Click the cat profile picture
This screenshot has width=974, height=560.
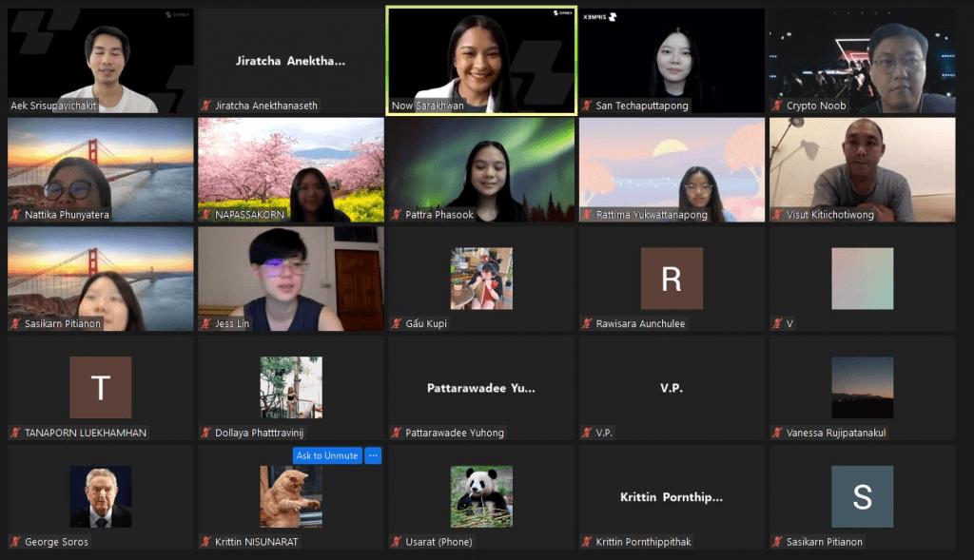291,496
